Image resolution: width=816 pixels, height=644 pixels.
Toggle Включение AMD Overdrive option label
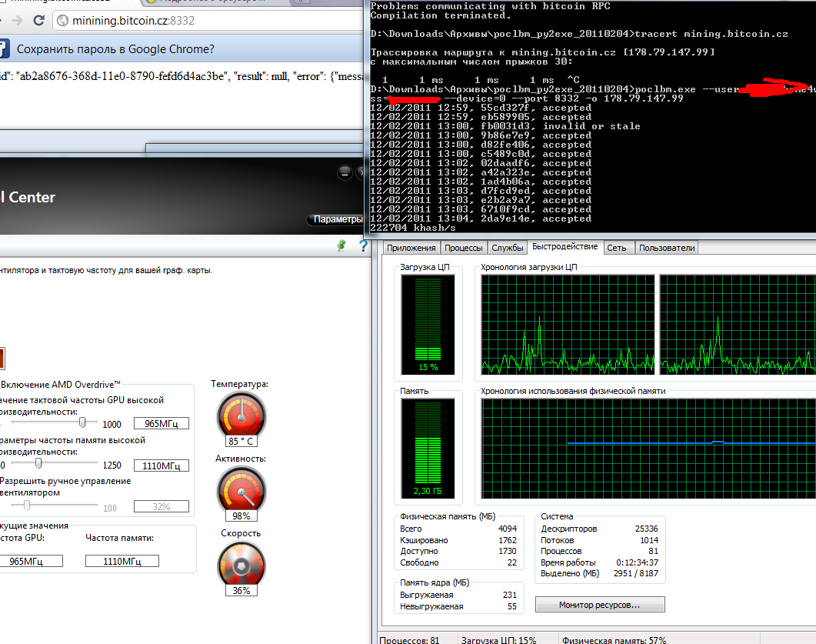60,384
